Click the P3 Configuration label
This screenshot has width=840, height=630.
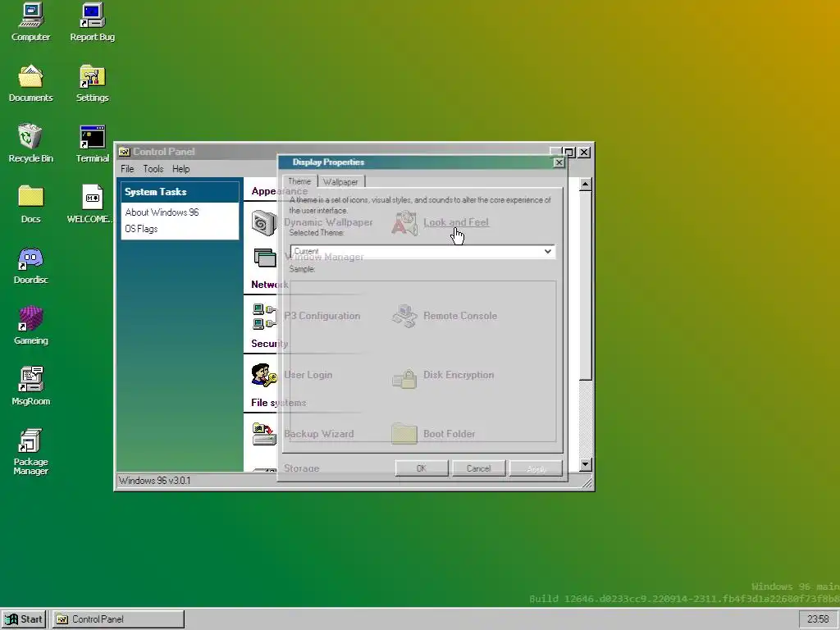[322, 316]
